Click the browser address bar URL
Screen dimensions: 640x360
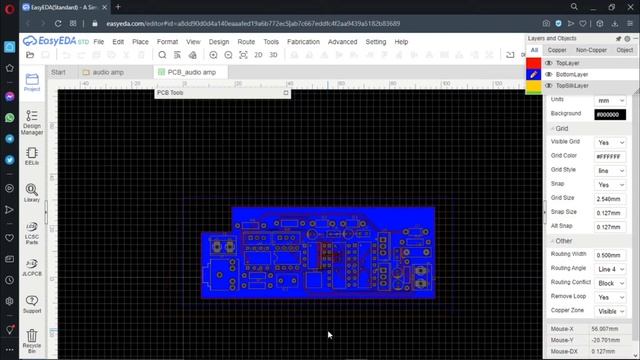click(x=253, y=24)
